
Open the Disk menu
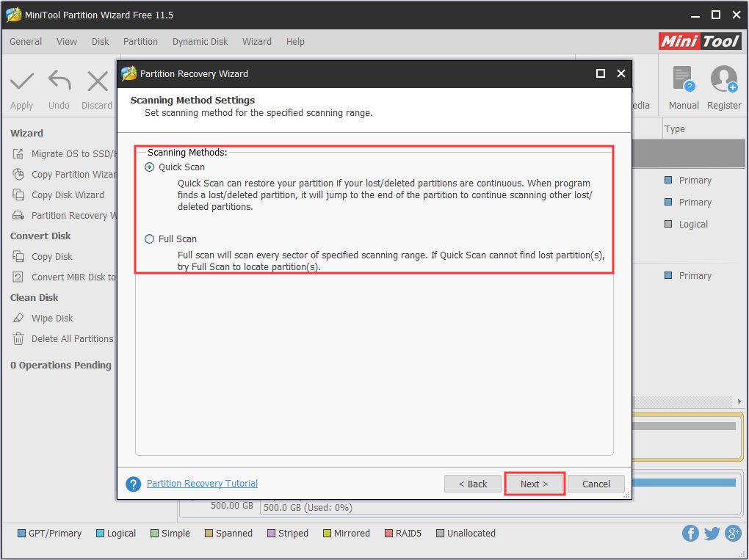[101, 42]
